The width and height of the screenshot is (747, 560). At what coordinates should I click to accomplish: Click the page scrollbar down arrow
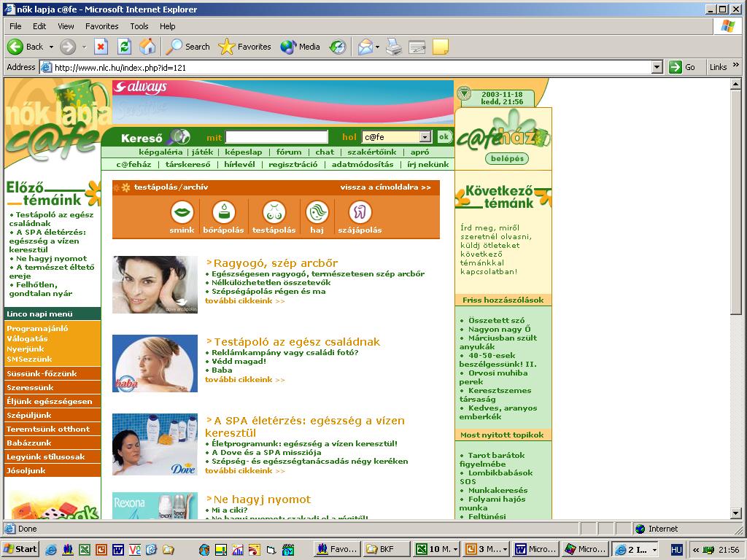pos(736,513)
